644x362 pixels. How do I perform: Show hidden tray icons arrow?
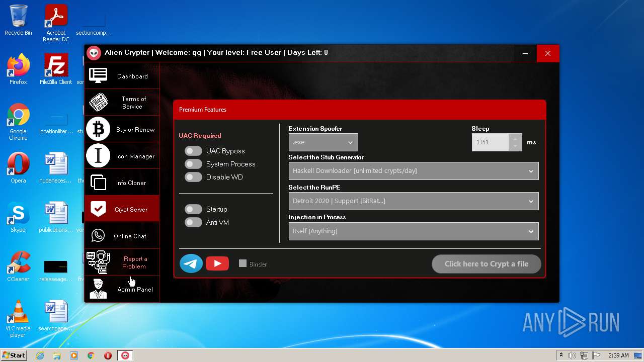coord(561,355)
